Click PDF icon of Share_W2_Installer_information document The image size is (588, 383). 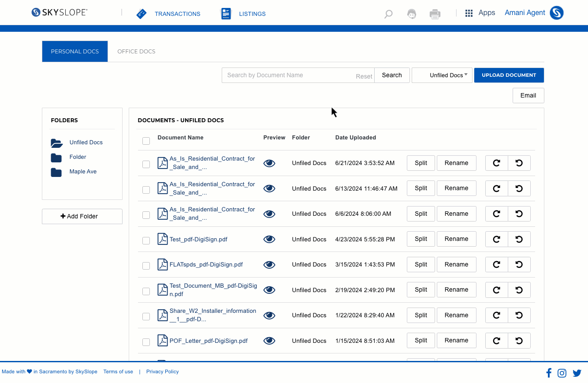coord(163,315)
